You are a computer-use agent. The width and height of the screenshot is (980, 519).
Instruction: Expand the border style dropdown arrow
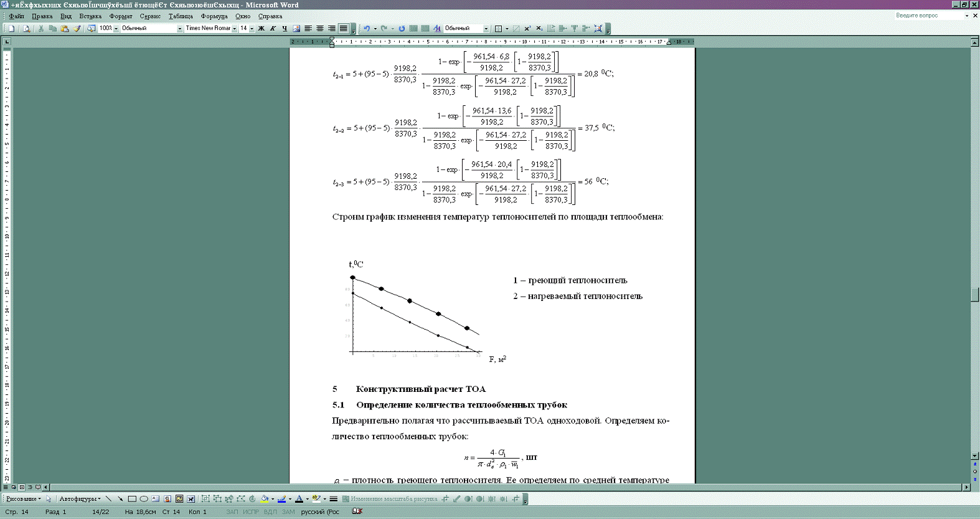(507, 29)
